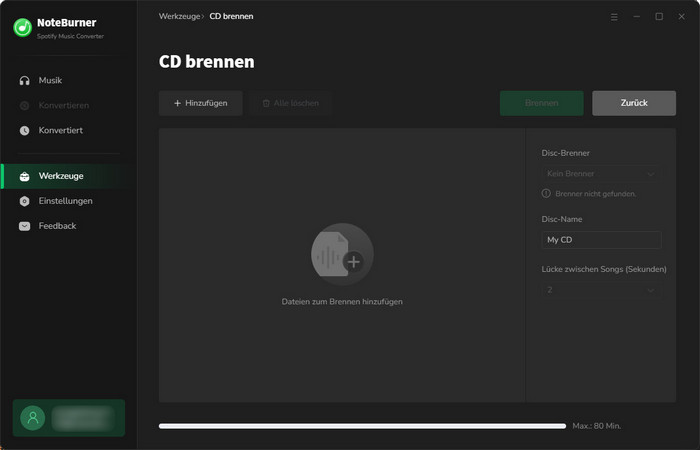The image size is (700, 450).
Task: Click the Hinzufügen button
Action: 200,103
